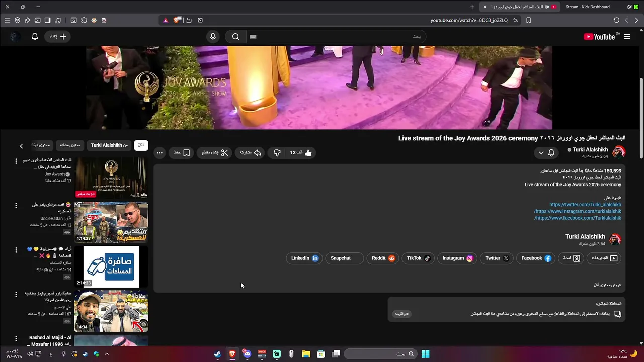Open Turki Alalshikh channel avatar beside title
This screenshot has width=644, height=362.
click(619, 152)
